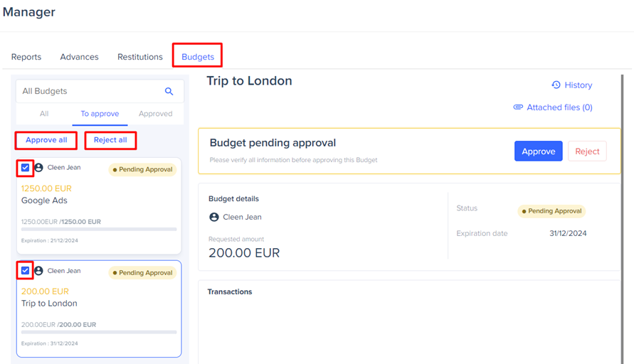Viewport: 634px width, 364px height.
Task: Reject the pending budget
Action: coord(587,151)
